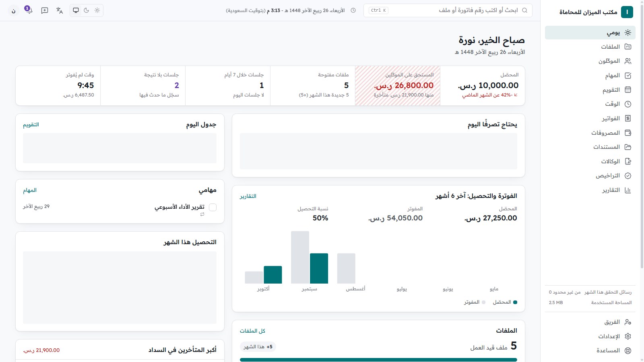Open المستندات in the sidebar

pyautogui.click(x=590, y=147)
